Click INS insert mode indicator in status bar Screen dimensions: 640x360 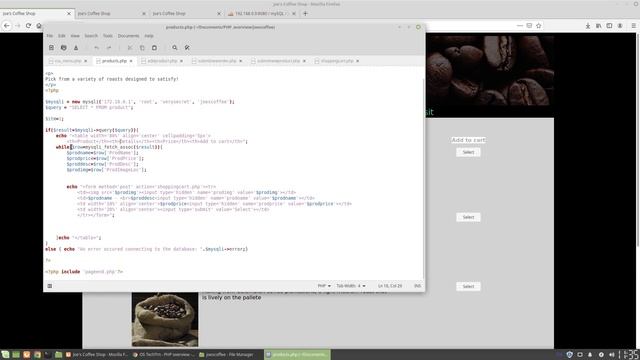(417, 286)
